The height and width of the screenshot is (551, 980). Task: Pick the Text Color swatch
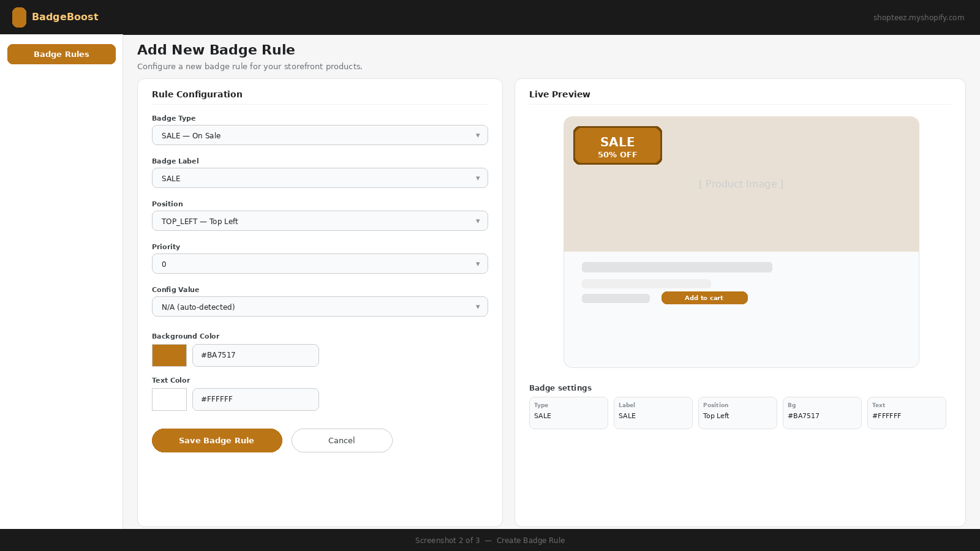coord(169,399)
